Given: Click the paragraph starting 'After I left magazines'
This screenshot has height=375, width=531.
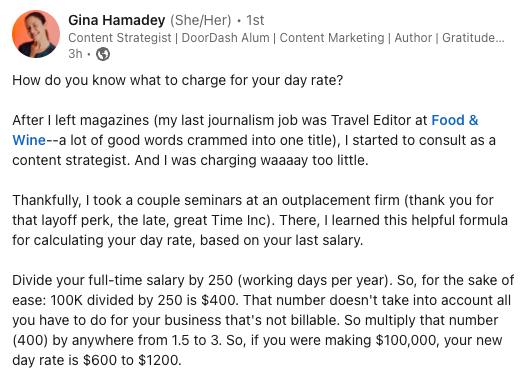Looking at the screenshot, I should 254,140.
